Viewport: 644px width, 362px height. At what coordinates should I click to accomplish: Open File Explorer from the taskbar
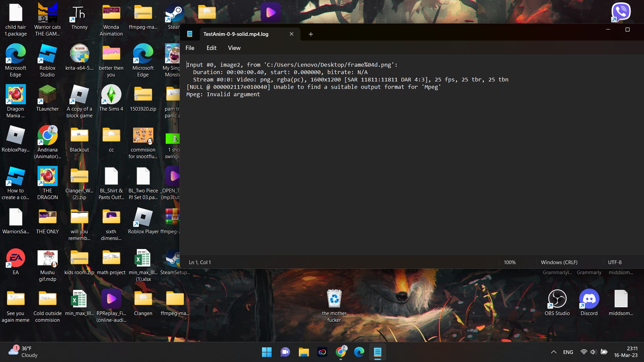(x=304, y=352)
